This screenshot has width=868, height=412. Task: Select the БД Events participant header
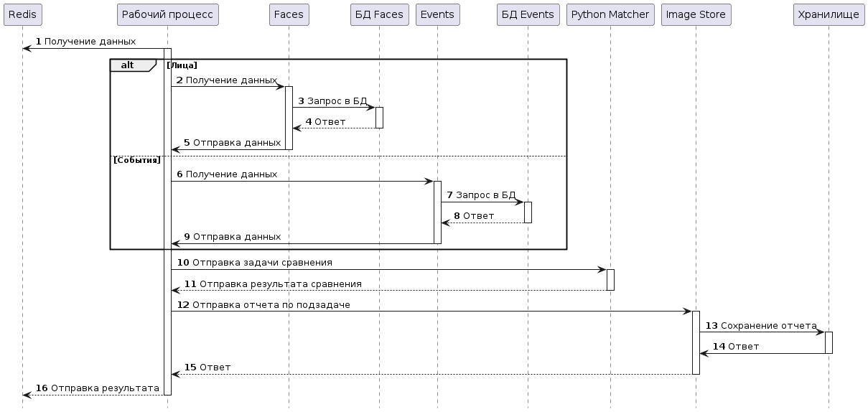pyautogui.click(x=528, y=14)
